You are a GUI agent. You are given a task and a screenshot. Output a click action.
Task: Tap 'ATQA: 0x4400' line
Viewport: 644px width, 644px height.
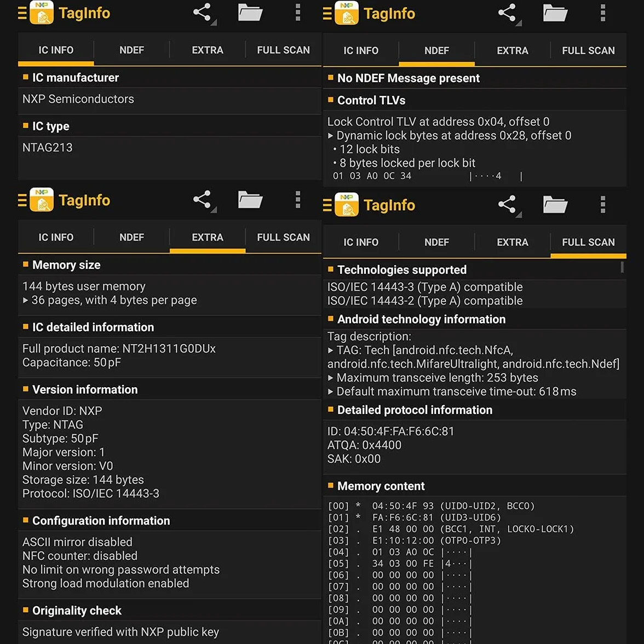pos(364,445)
